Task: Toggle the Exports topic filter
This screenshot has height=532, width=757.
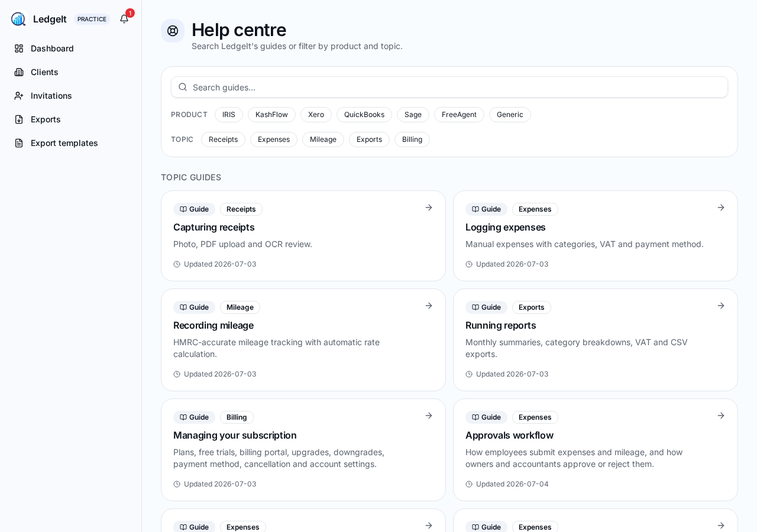Action: tap(369, 140)
